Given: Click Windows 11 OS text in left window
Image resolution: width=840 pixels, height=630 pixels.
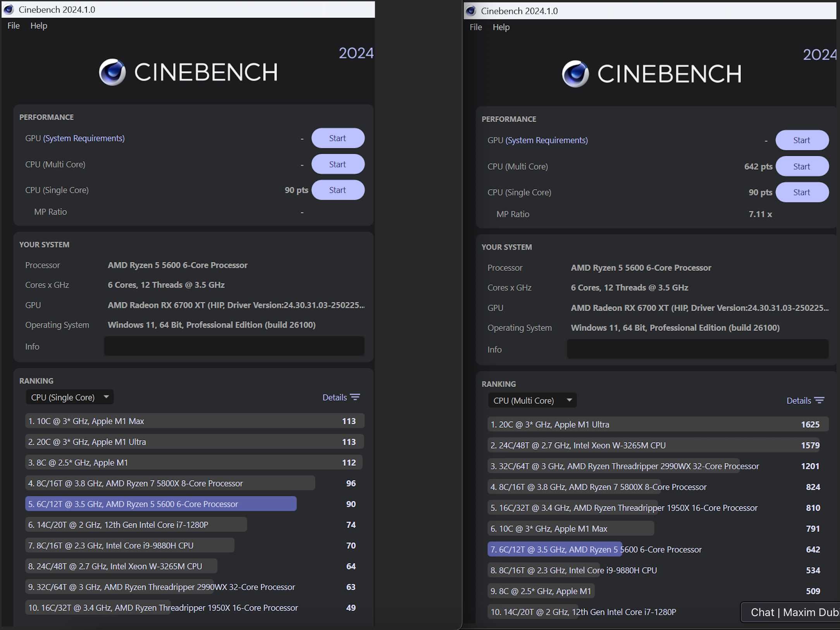Looking at the screenshot, I should (212, 325).
